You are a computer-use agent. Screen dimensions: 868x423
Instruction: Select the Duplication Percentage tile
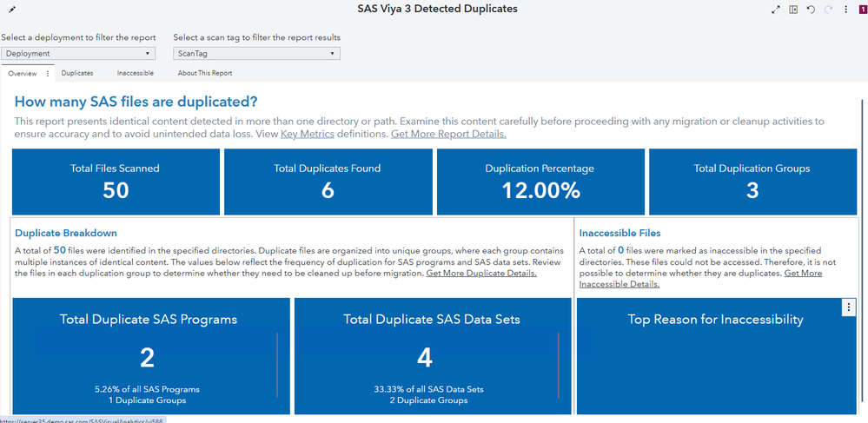(x=540, y=182)
